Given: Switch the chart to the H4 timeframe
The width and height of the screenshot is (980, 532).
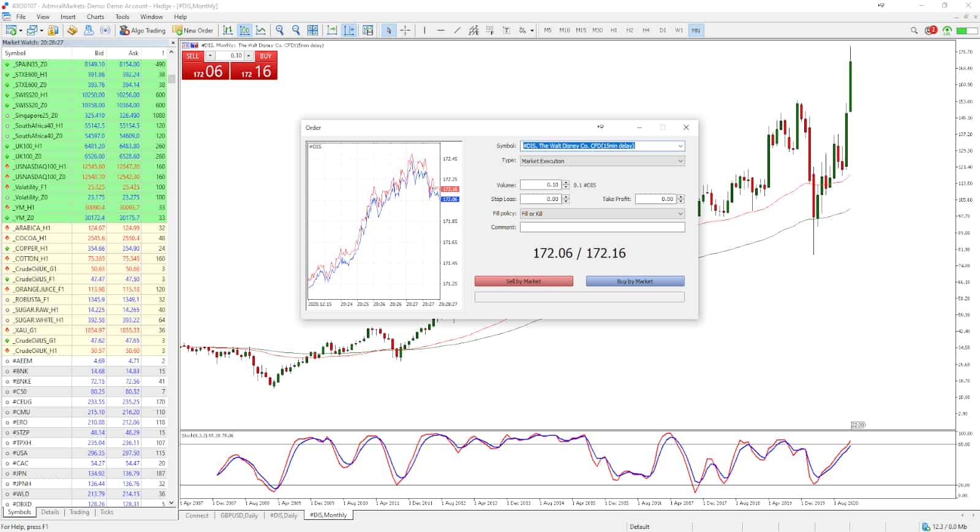Looking at the screenshot, I should click(646, 30).
